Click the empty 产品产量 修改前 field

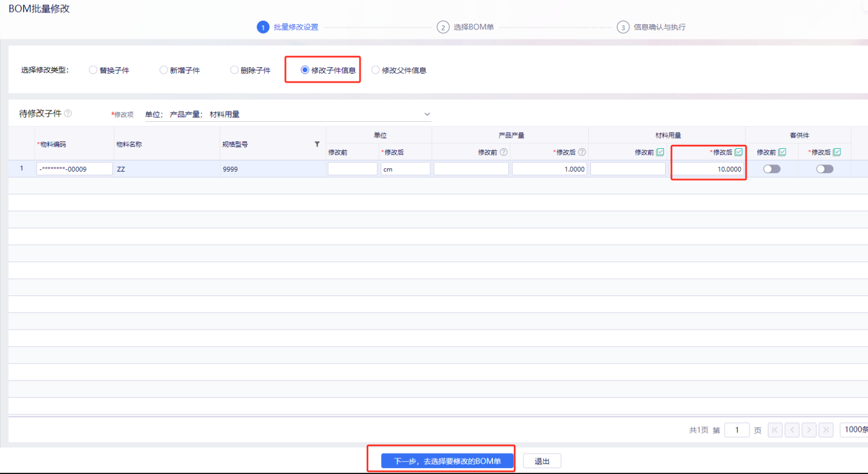pos(471,169)
